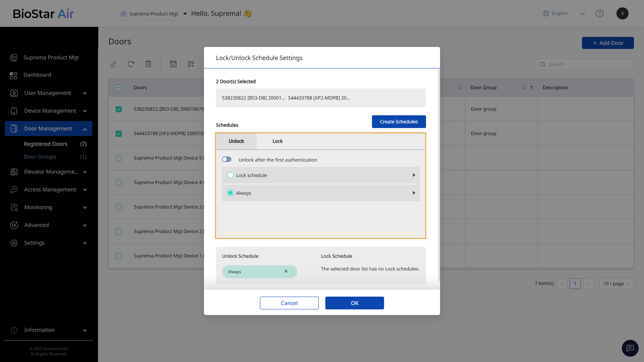Image resolution: width=644 pixels, height=362 pixels.
Task: Open the chat support icon
Action: coord(630,348)
